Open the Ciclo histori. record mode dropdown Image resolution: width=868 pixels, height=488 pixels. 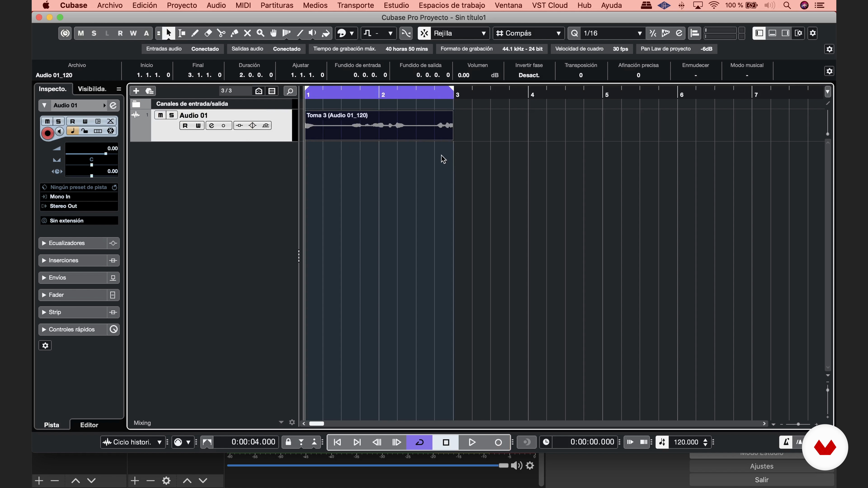pos(133,442)
